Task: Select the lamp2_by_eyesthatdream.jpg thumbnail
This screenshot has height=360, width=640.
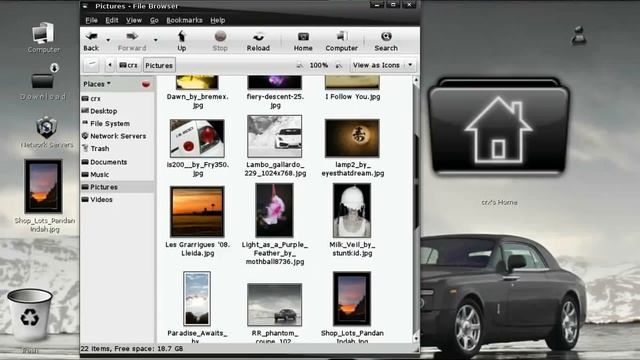Action: point(352,138)
